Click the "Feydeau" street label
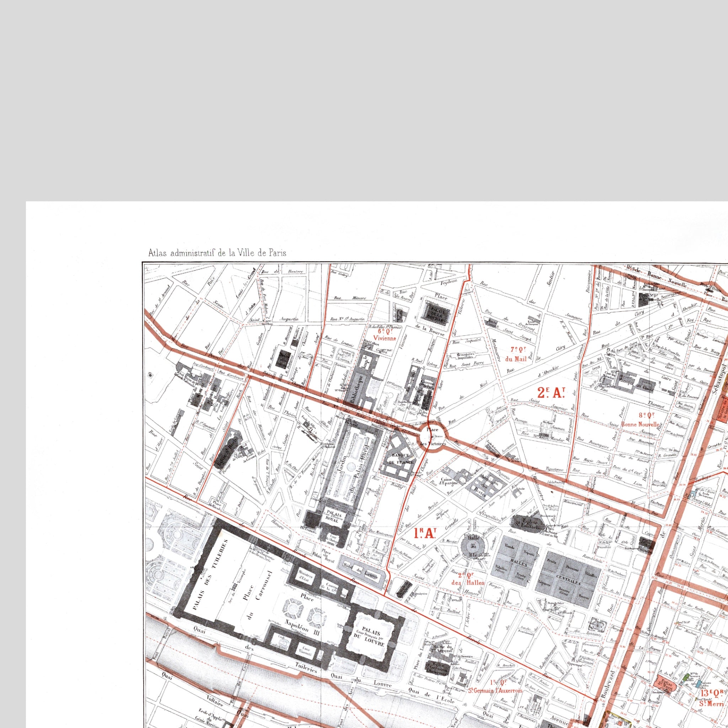This screenshot has width=728, height=728. coord(449,281)
